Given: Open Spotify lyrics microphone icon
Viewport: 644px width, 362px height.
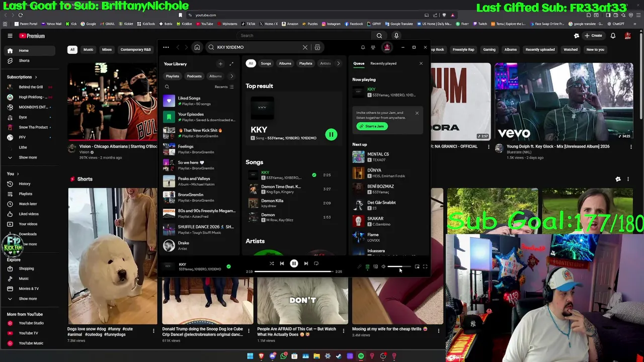Looking at the screenshot, I should pyautogui.click(x=359, y=266).
